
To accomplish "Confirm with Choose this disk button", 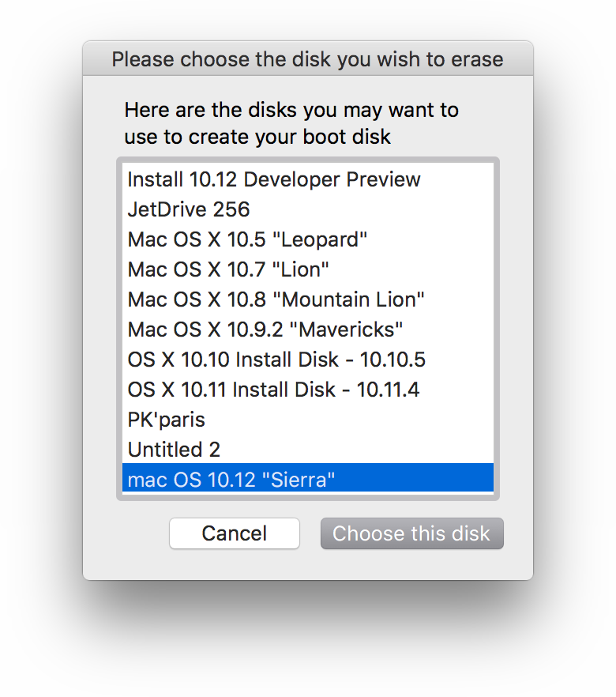I will (412, 533).
